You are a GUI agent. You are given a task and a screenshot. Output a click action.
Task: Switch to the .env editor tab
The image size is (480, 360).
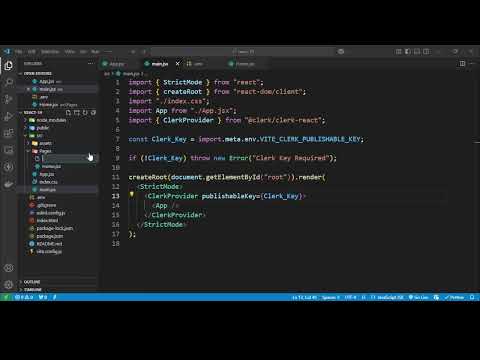pos(198,64)
